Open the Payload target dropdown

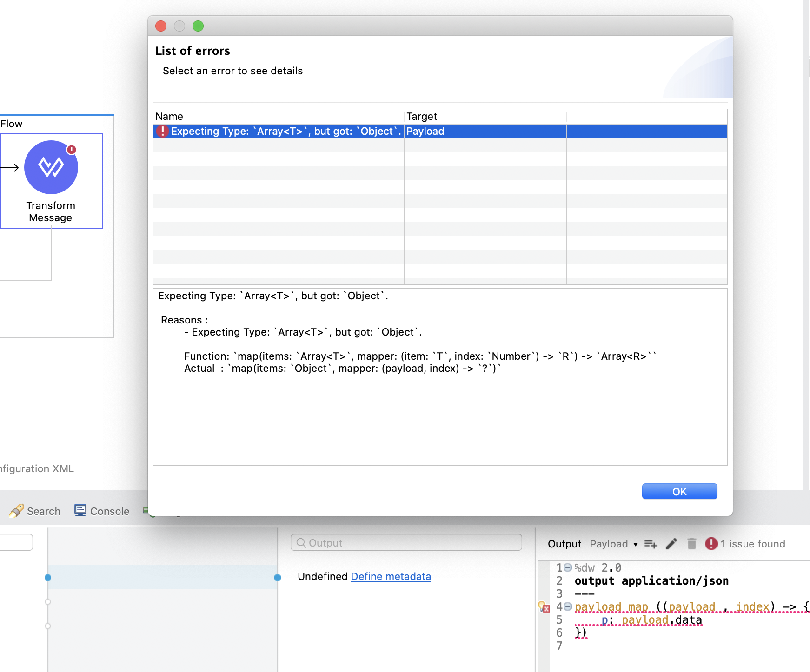(x=614, y=544)
